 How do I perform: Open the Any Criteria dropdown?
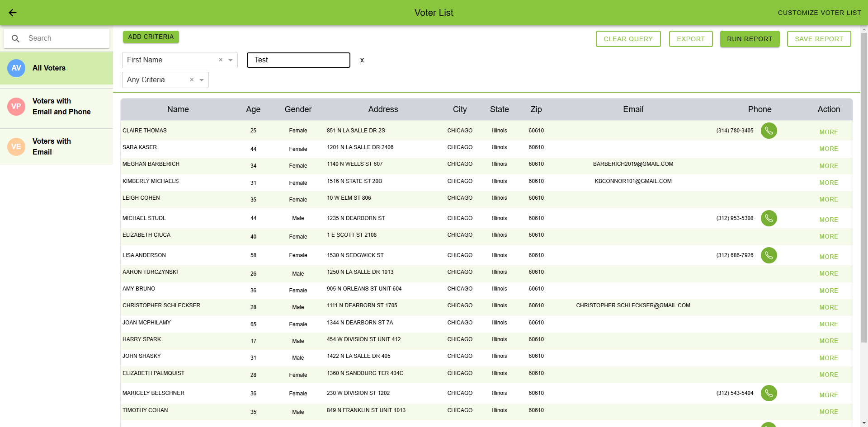pyautogui.click(x=202, y=80)
